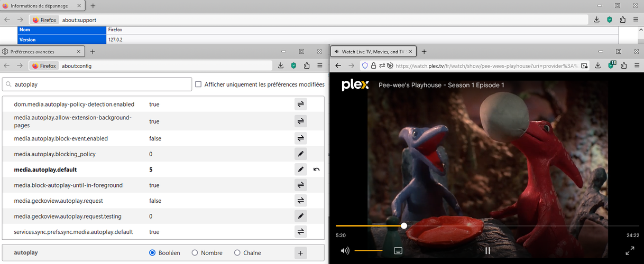
Task: Mute the Plex player volume icon
Action: [345, 251]
